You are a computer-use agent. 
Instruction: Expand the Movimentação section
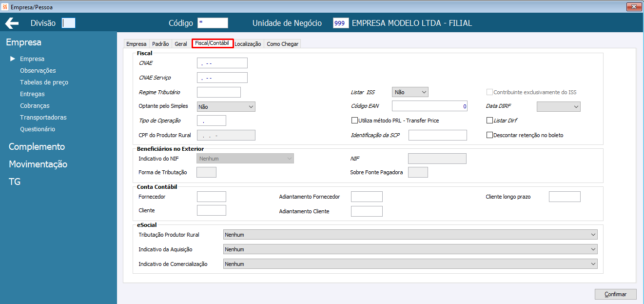point(38,164)
